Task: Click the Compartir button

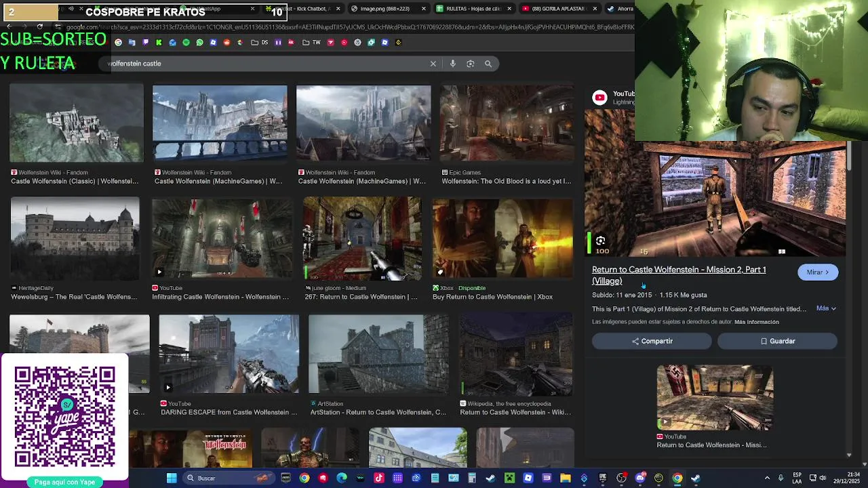Action: click(652, 342)
